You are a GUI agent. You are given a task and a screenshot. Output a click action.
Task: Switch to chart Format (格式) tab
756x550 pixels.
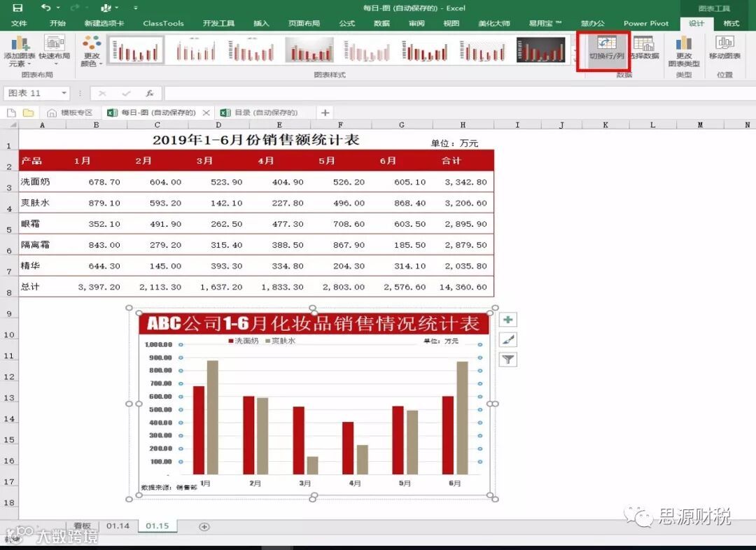(731, 23)
